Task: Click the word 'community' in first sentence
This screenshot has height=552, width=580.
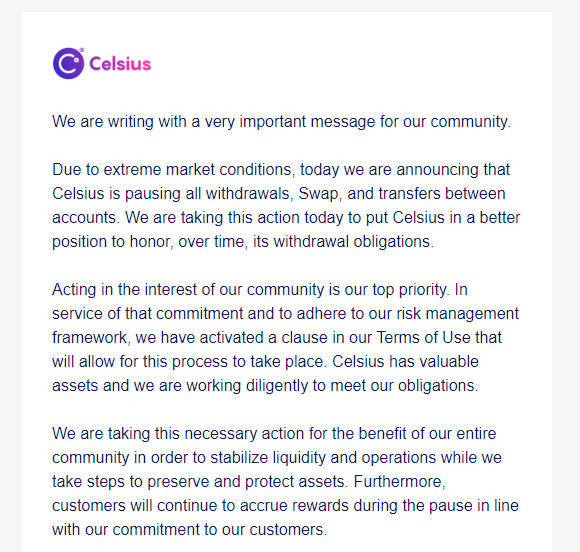Action: 471,122
